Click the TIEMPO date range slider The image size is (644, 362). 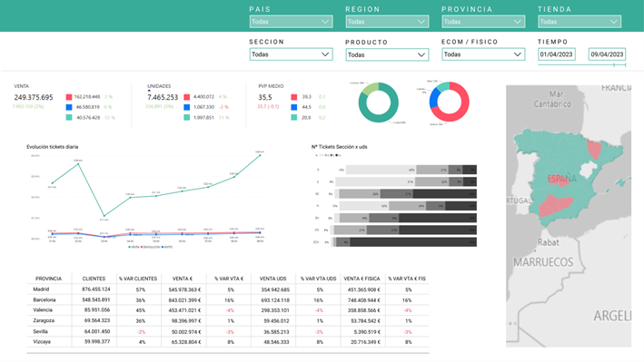click(581, 64)
